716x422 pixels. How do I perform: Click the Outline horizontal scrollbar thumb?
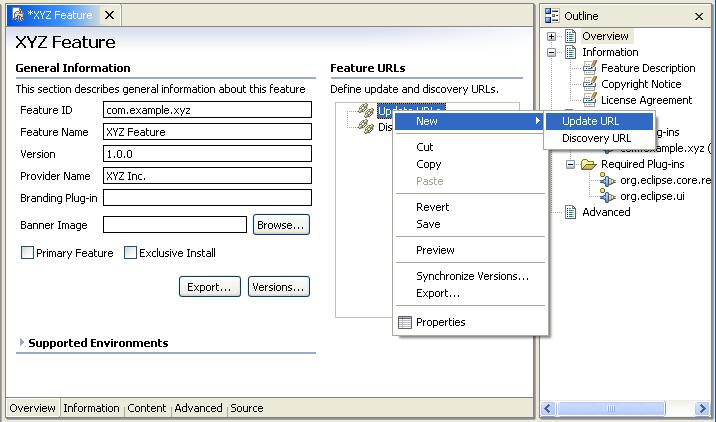point(611,408)
